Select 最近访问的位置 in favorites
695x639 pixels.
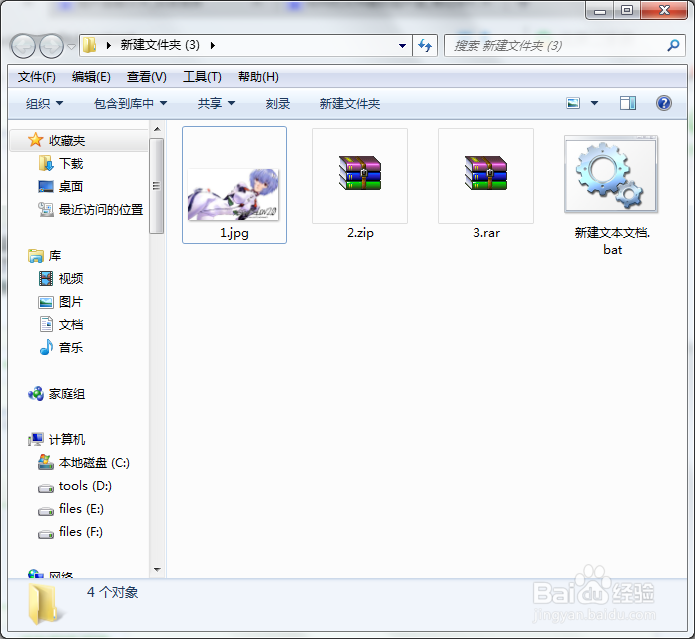coord(101,210)
